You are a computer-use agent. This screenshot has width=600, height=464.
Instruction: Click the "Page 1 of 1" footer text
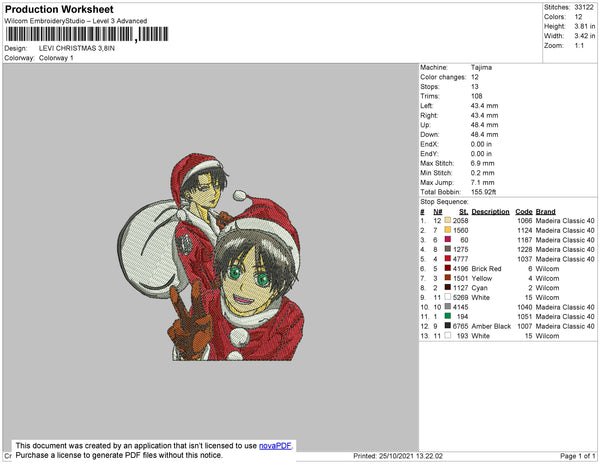[x=578, y=456]
